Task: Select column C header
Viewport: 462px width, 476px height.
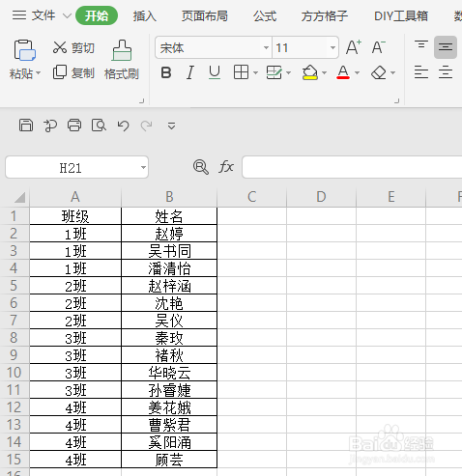Action: (252, 197)
